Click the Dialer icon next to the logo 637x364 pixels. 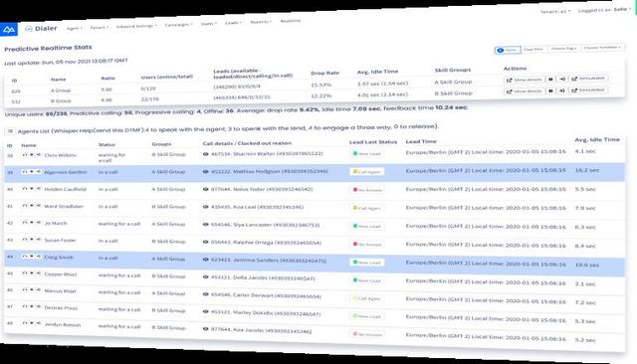pos(29,29)
